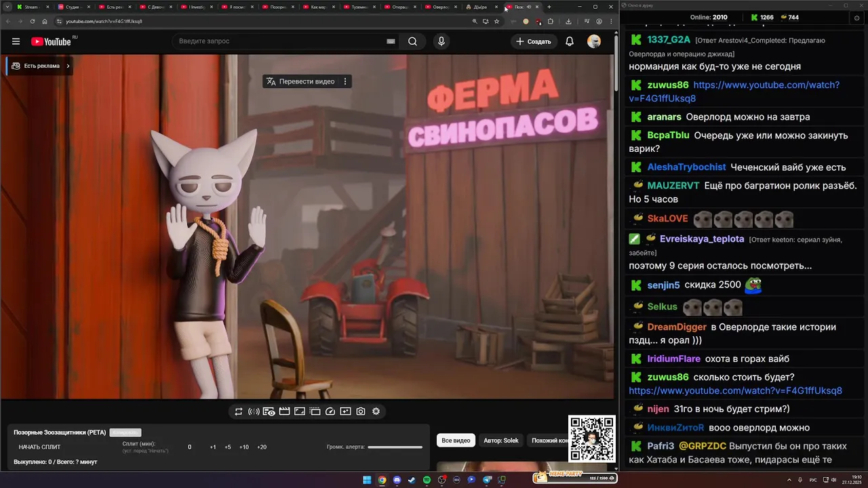Screen dimensions: 868x488
Task: Go to Chrome home page button
Action: [x=45, y=21]
